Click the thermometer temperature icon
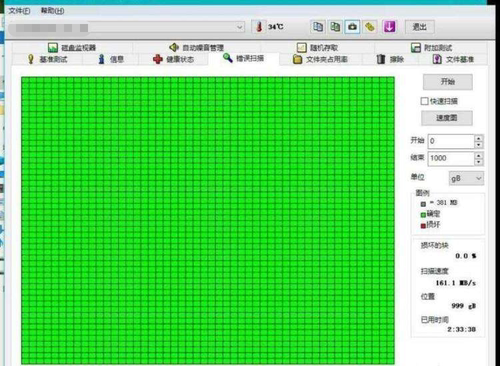The width and height of the screenshot is (500, 366). [259, 27]
